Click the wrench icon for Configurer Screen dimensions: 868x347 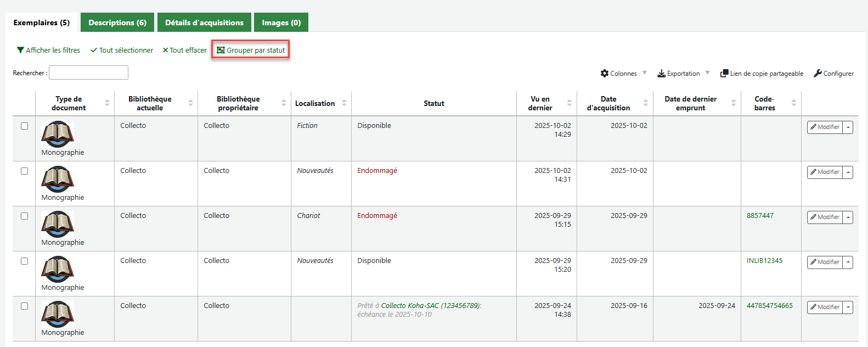(x=818, y=74)
